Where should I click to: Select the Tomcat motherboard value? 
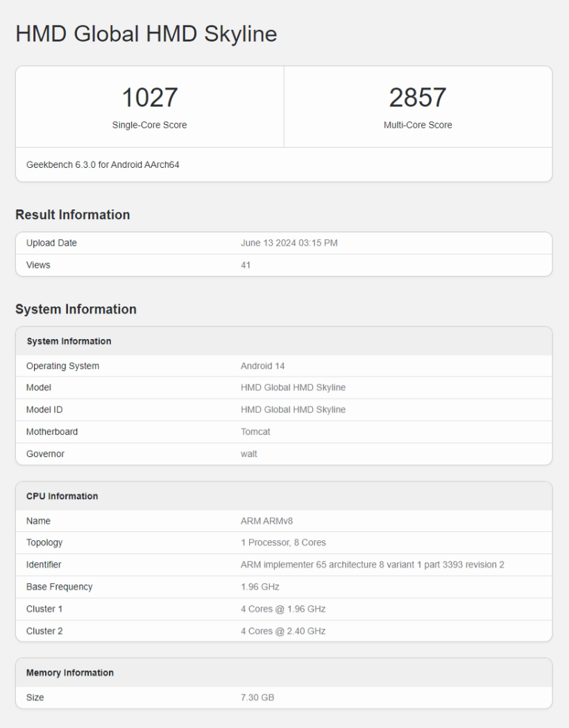pyautogui.click(x=255, y=432)
